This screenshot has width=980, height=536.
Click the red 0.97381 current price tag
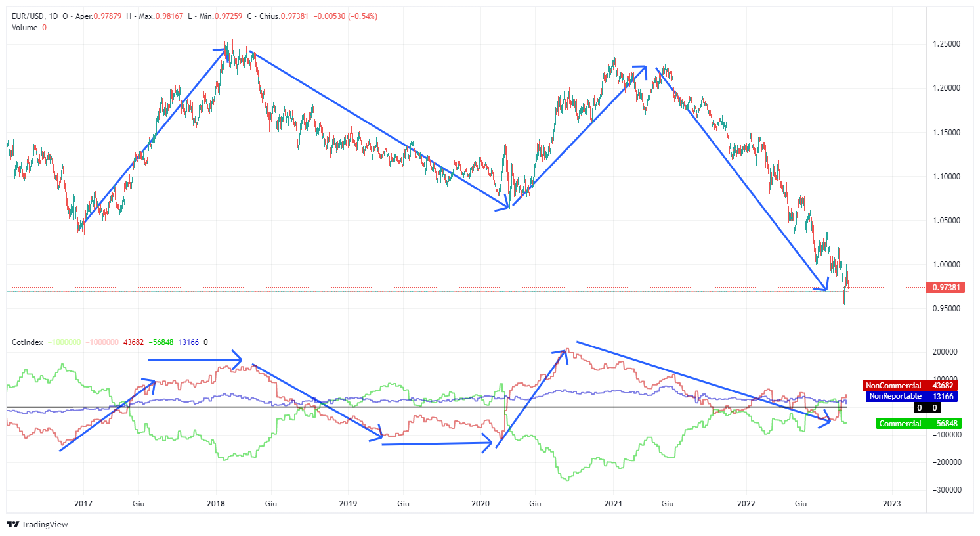tap(946, 288)
